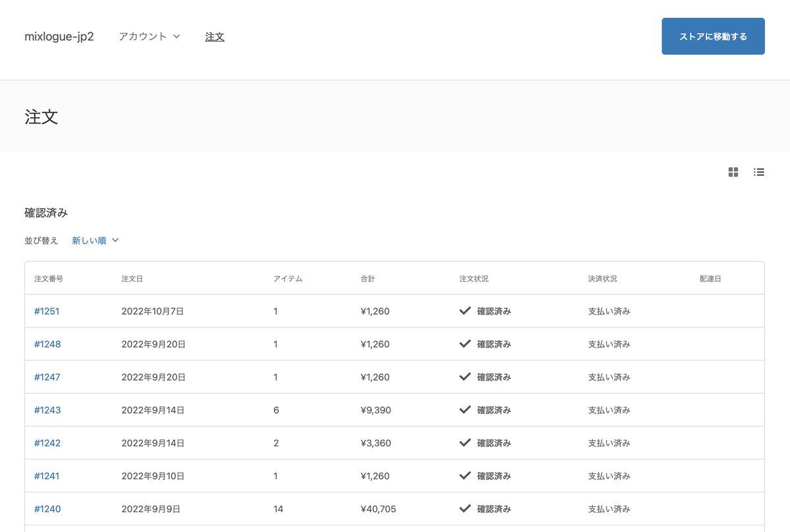This screenshot has height=532, width=790.
Task: Open order #1241
Action: [x=47, y=475]
